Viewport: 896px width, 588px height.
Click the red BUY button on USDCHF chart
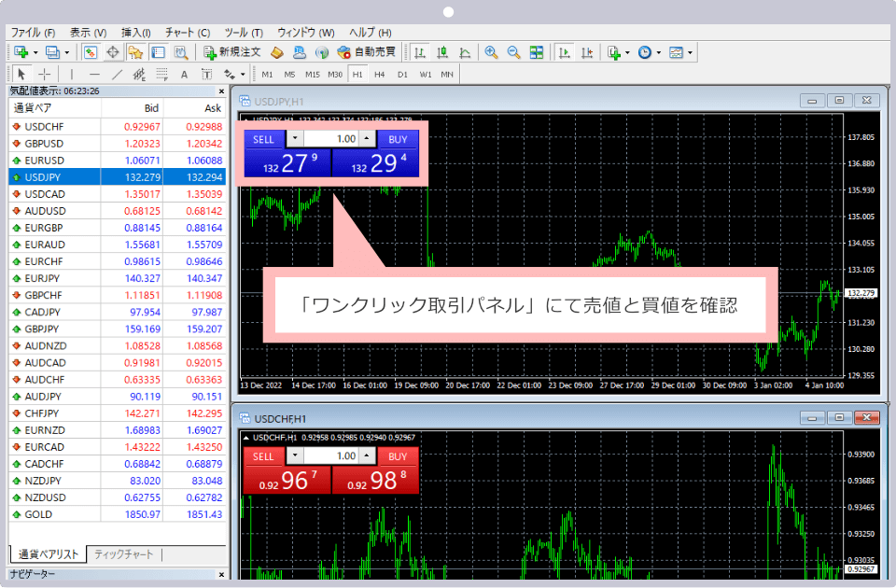pos(398,456)
